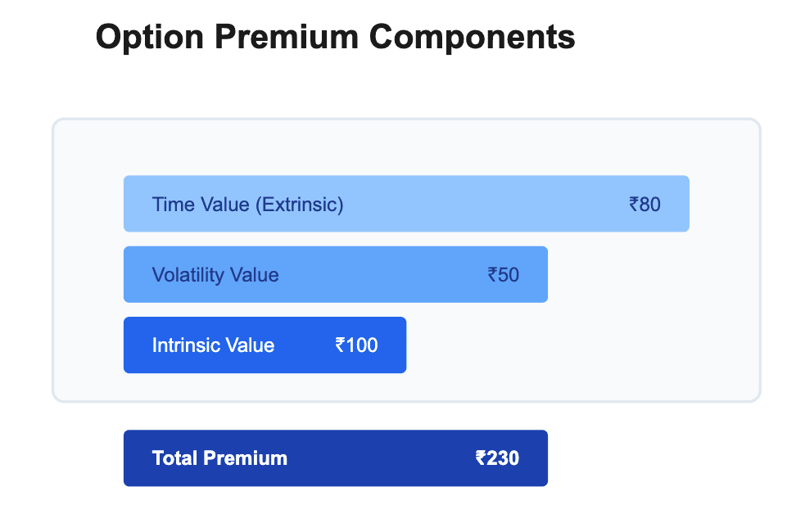Select the Time Value (Extrinsic) label
This screenshot has width=796, height=532.
point(247,205)
